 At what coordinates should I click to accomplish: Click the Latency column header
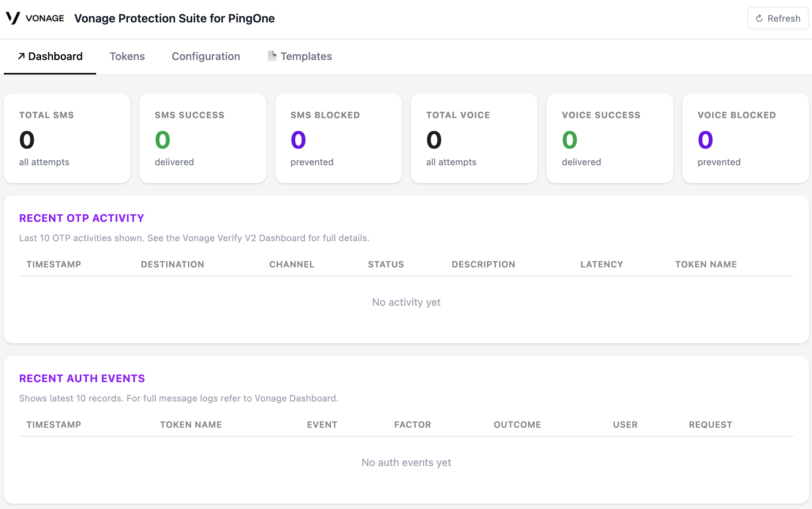pyautogui.click(x=602, y=264)
